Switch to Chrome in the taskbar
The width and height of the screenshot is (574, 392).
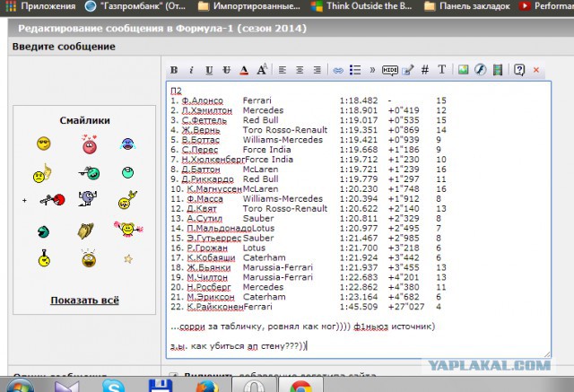click(x=301, y=386)
